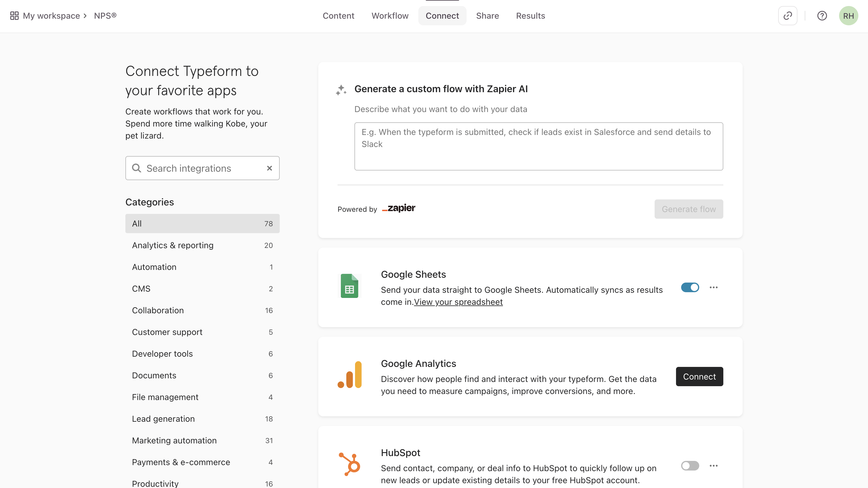Click the Zapier logo
Image resolution: width=868 pixels, height=488 pixels.
[x=399, y=208]
